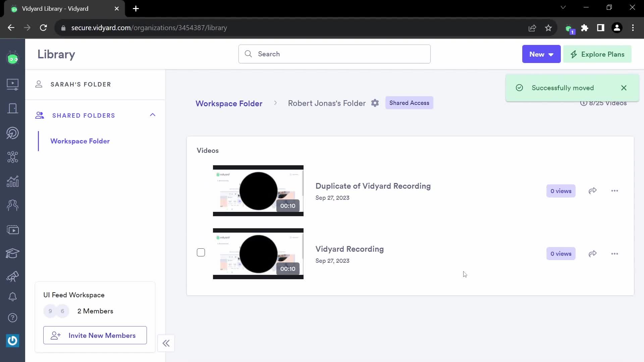644x362 pixels.
Task: Go to Workspace Folder breadcrumb link
Action: [229, 103]
